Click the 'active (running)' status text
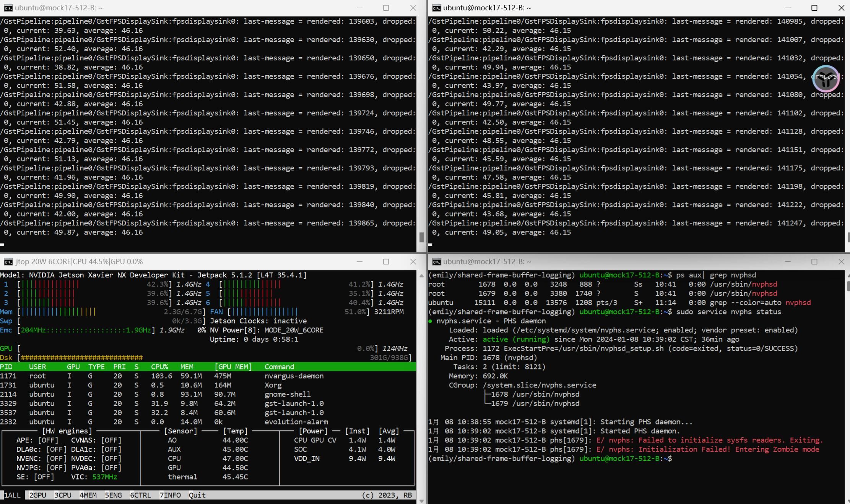This screenshot has width=850, height=504. pyautogui.click(x=516, y=339)
